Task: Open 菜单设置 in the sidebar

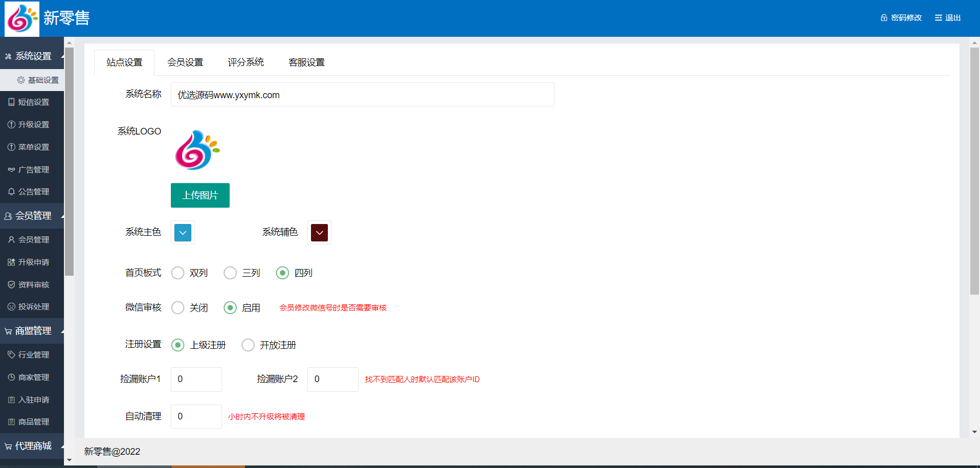Action: pyautogui.click(x=32, y=147)
